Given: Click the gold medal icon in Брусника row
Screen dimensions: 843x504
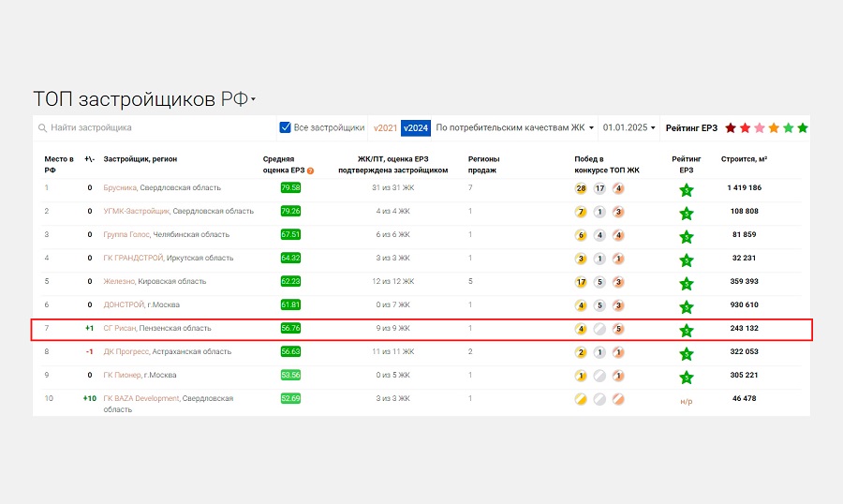Looking at the screenshot, I should [x=581, y=188].
